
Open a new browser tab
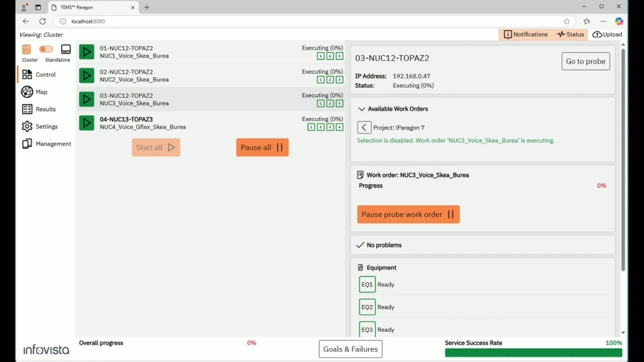click(147, 7)
